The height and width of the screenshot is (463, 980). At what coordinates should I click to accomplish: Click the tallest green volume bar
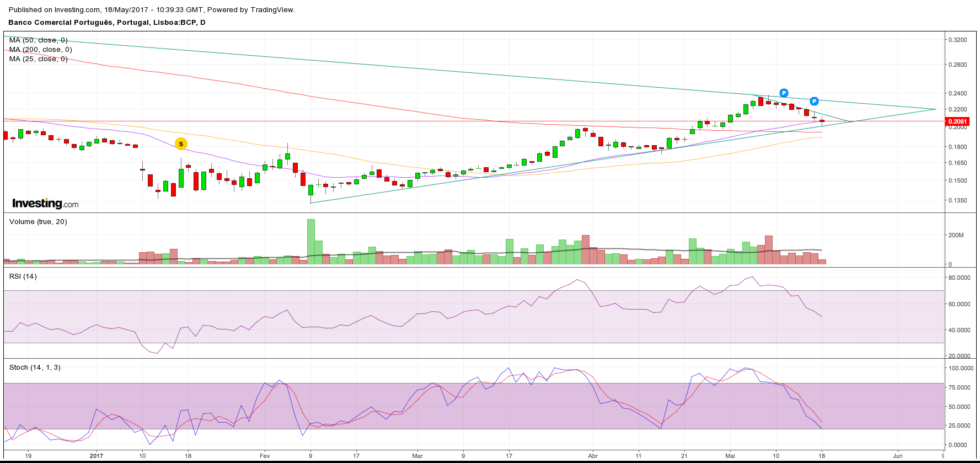point(311,242)
